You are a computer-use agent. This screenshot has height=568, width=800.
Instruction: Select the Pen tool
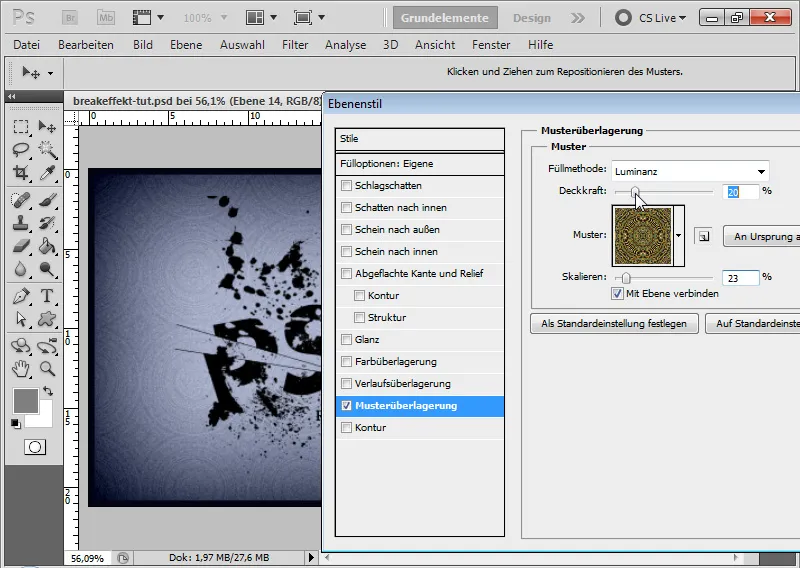tap(21, 296)
